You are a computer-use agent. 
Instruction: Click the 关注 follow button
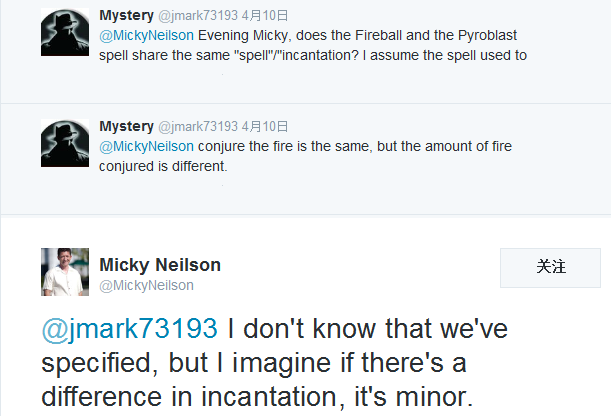[x=551, y=267]
